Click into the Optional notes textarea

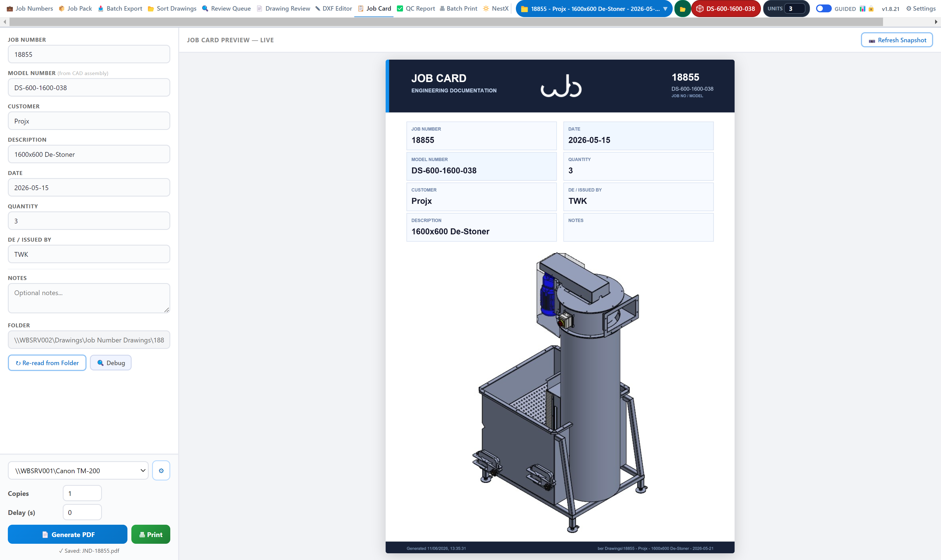point(89,298)
